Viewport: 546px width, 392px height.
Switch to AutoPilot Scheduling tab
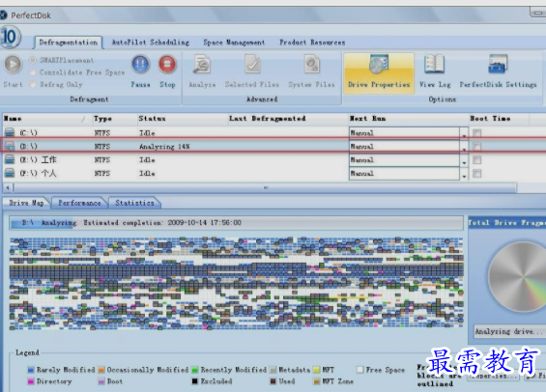click(x=151, y=42)
